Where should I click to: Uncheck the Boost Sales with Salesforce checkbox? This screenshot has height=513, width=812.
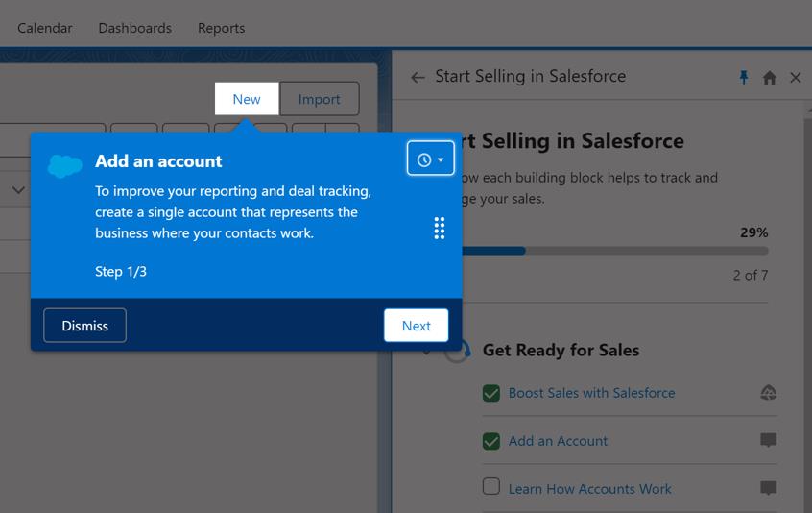point(491,393)
